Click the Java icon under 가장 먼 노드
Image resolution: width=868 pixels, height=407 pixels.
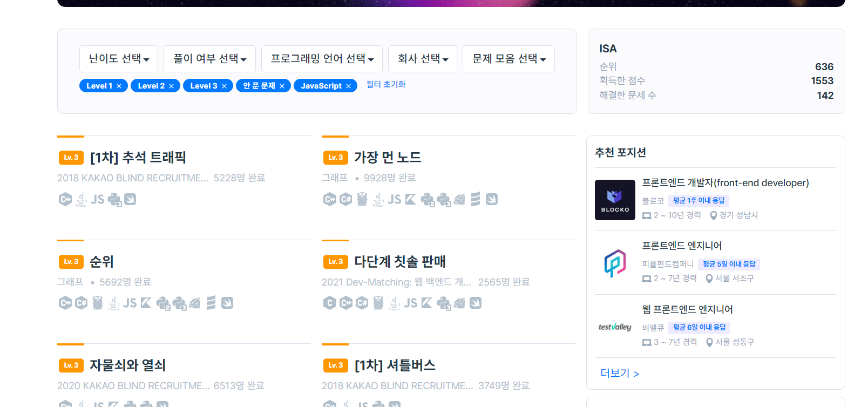pyautogui.click(x=379, y=199)
